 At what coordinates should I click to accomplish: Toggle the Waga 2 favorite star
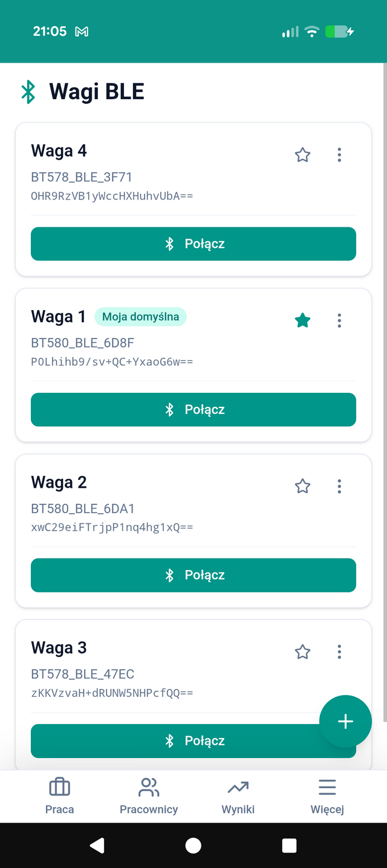pyautogui.click(x=302, y=486)
